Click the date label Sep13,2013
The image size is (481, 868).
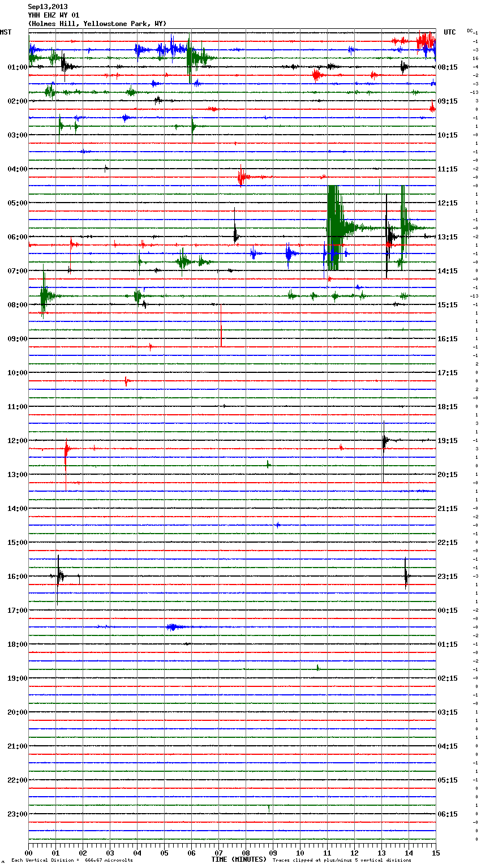pos(48,7)
